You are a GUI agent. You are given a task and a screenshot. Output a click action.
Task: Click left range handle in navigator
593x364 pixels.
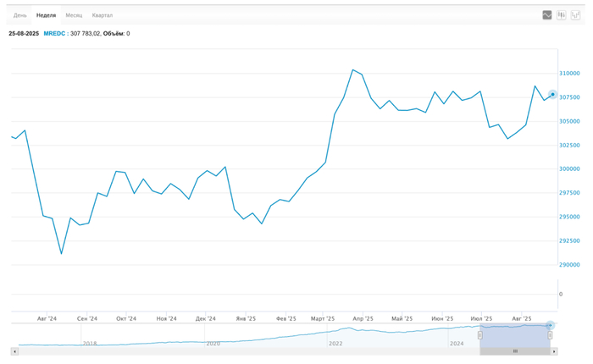(480, 335)
